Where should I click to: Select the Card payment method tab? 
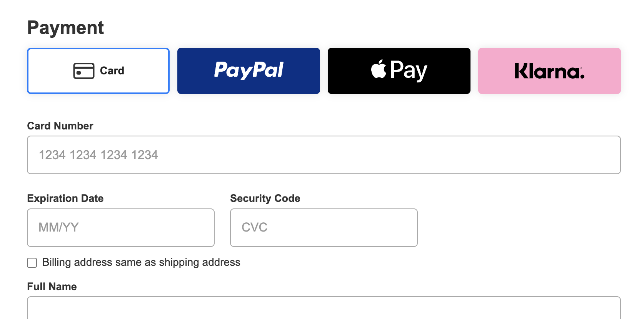(x=98, y=71)
